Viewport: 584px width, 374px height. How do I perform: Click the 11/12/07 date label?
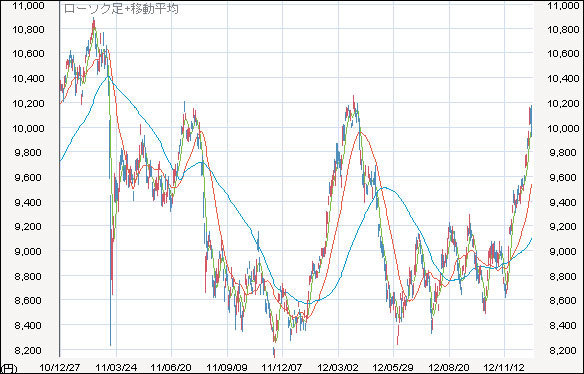pyautogui.click(x=282, y=368)
